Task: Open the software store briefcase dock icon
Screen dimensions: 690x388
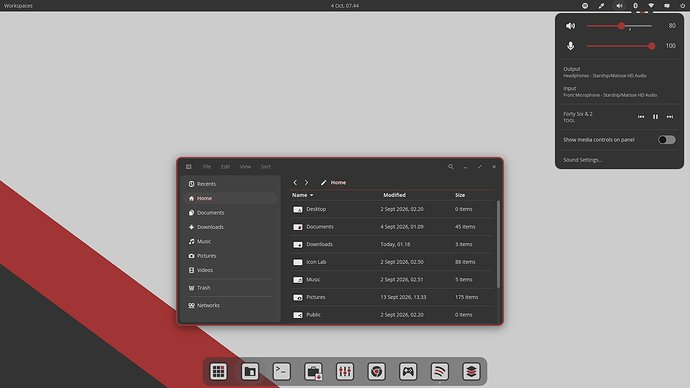Action: point(313,371)
